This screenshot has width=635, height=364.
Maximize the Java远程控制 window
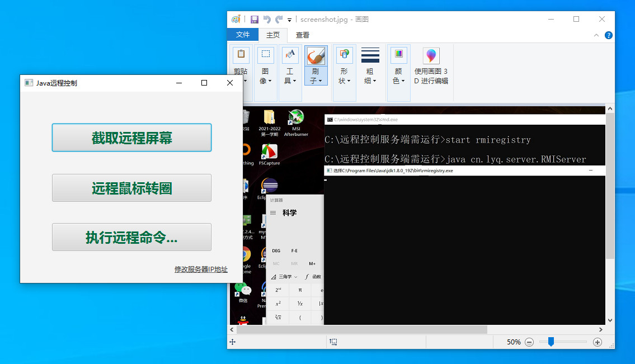204,83
